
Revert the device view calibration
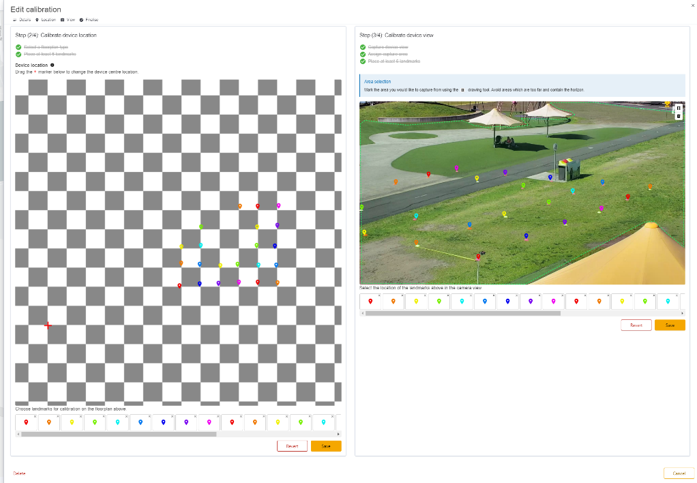click(x=636, y=325)
